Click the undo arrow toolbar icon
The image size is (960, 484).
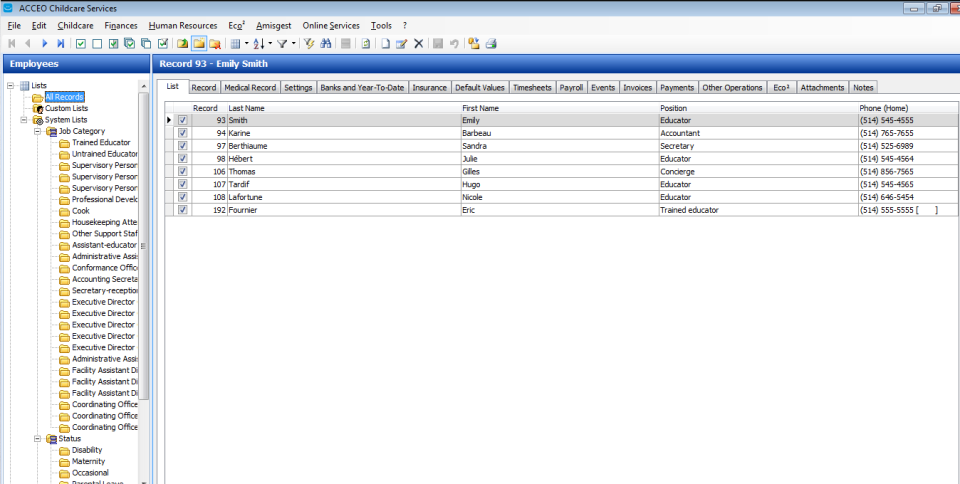point(454,43)
